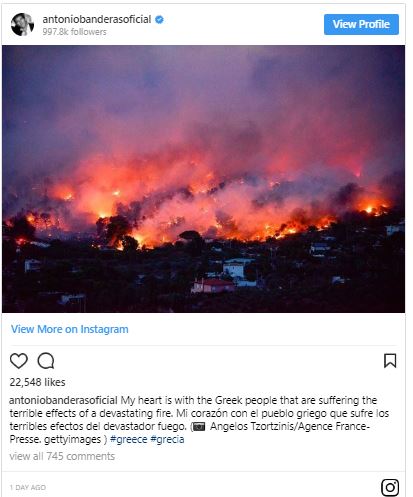
Task: Click the 997.8k followers text
Action: (x=74, y=32)
